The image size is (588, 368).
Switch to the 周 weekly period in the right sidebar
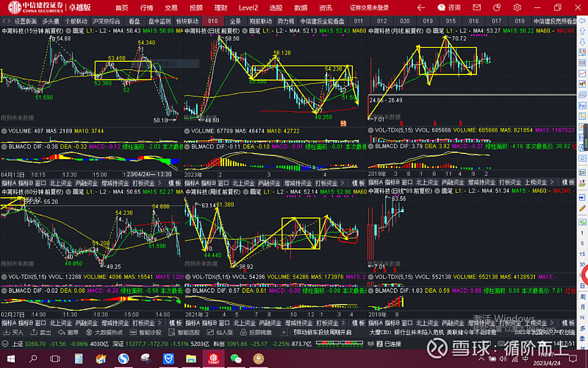pyautogui.click(x=582, y=297)
